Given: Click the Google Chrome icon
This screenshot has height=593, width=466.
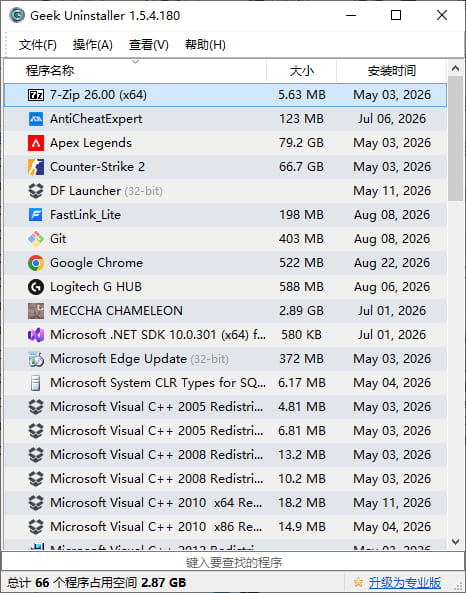Looking at the screenshot, I should click(36, 263).
